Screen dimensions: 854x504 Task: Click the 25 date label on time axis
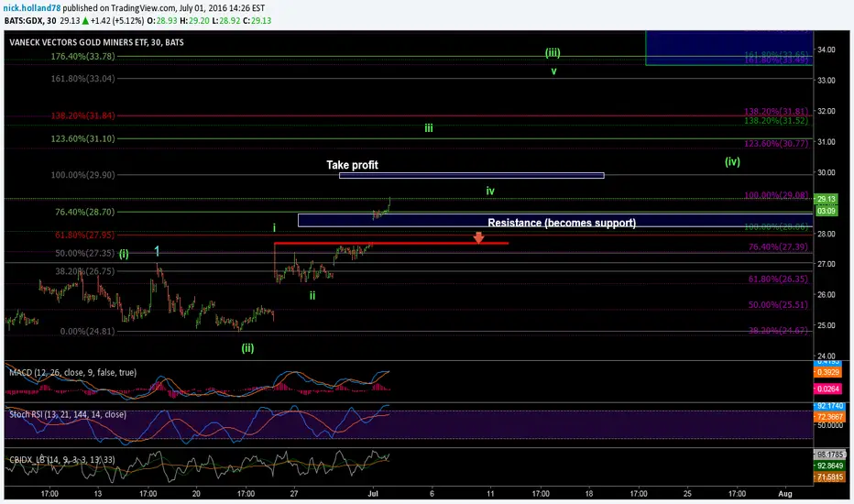tap(687, 494)
